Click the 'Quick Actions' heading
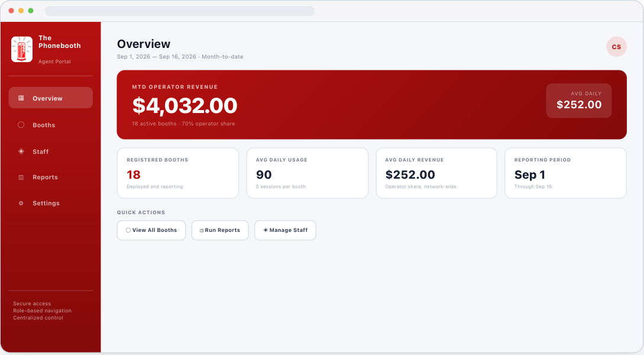 (x=141, y=212)
